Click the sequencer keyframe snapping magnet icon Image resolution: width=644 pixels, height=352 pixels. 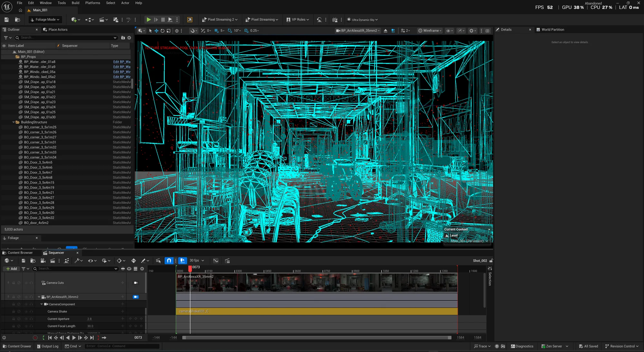coord(169,261)
